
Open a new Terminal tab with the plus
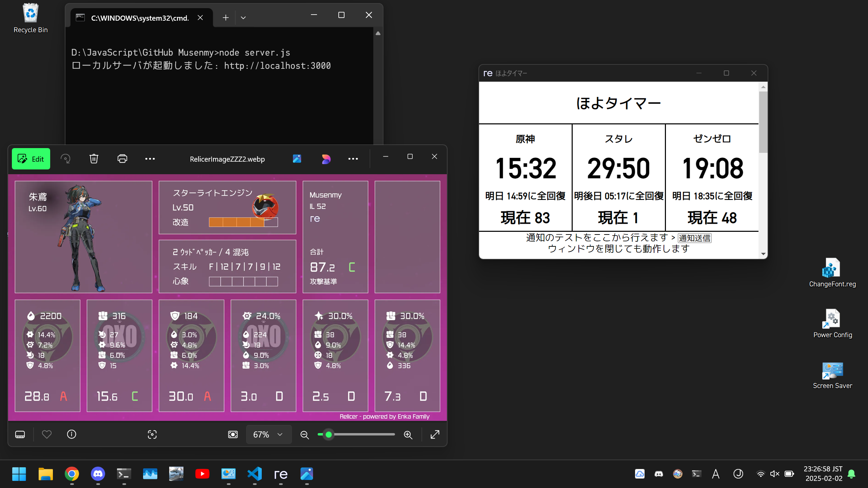[225, 18]
